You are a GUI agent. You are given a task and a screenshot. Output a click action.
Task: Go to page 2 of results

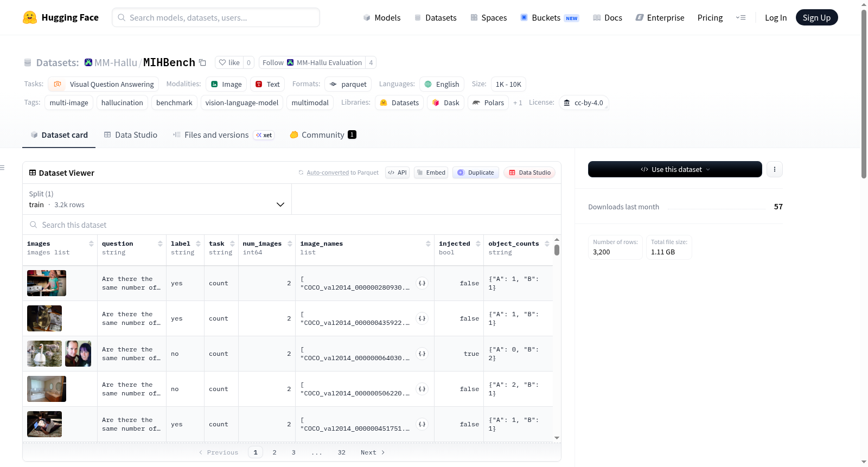pos(275,452)
